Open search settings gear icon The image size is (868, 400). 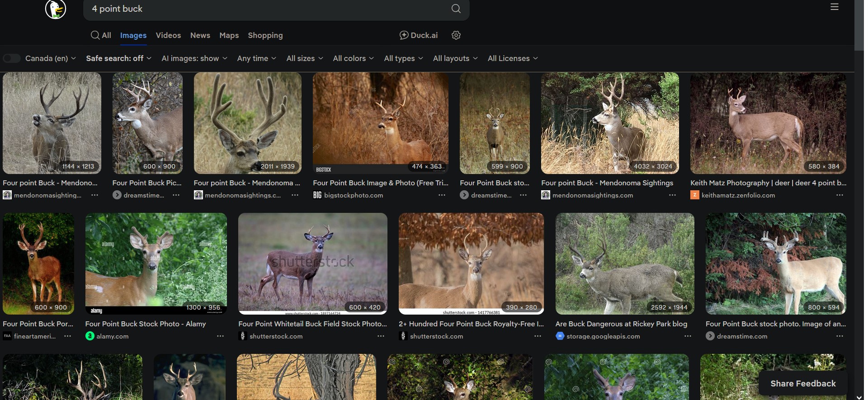[456, 35]
